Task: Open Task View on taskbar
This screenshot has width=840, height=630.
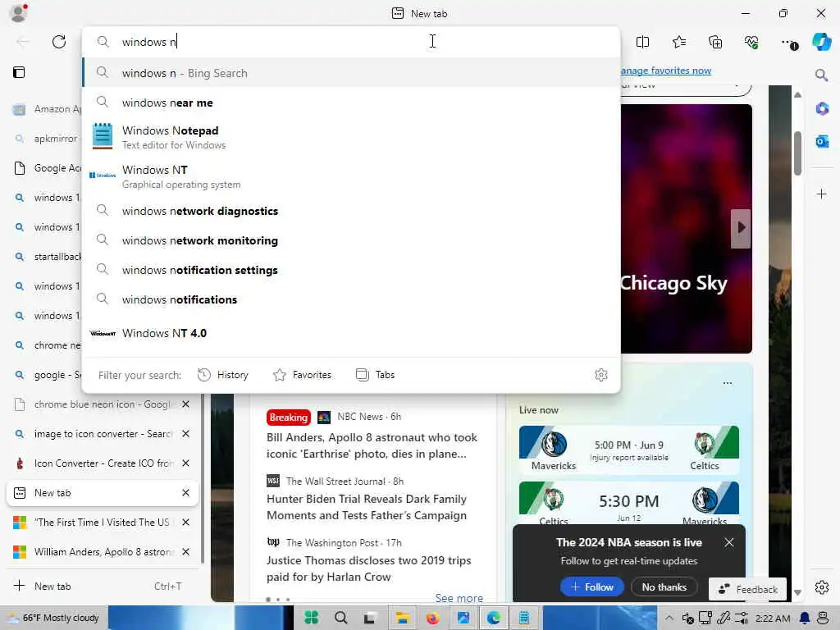Action: click(x=369, y=619)
